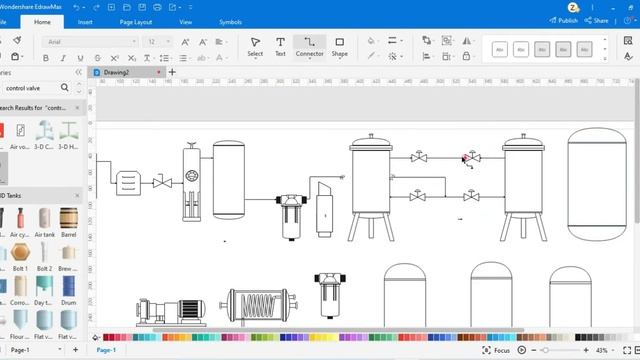This screenshot has height=360, width=640.
Task: Apply subscript formatting
Action: [x=131, y=58]
